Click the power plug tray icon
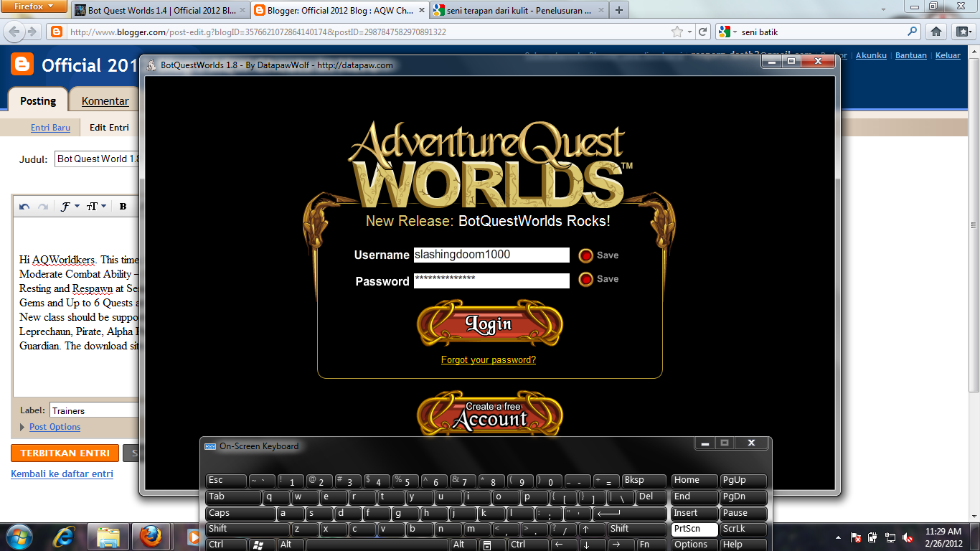Image resolution: width=980 pixels, height=551 pixels. coord(872,537)
